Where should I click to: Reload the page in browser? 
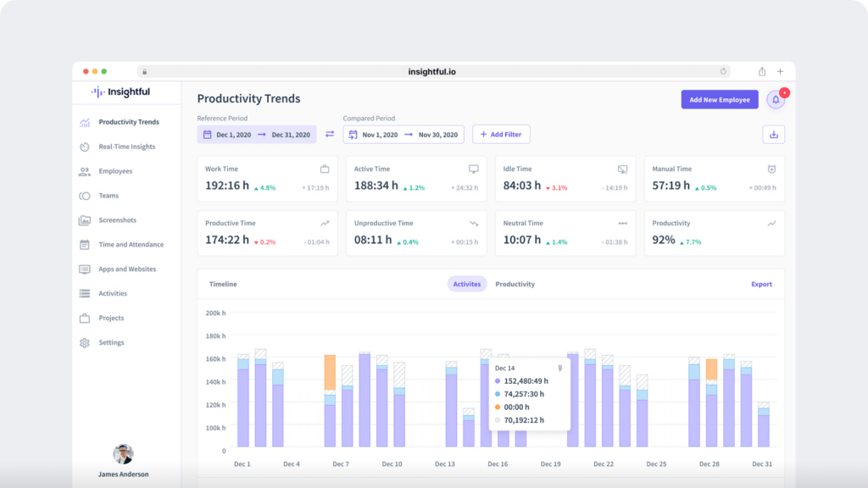point(723,71)
